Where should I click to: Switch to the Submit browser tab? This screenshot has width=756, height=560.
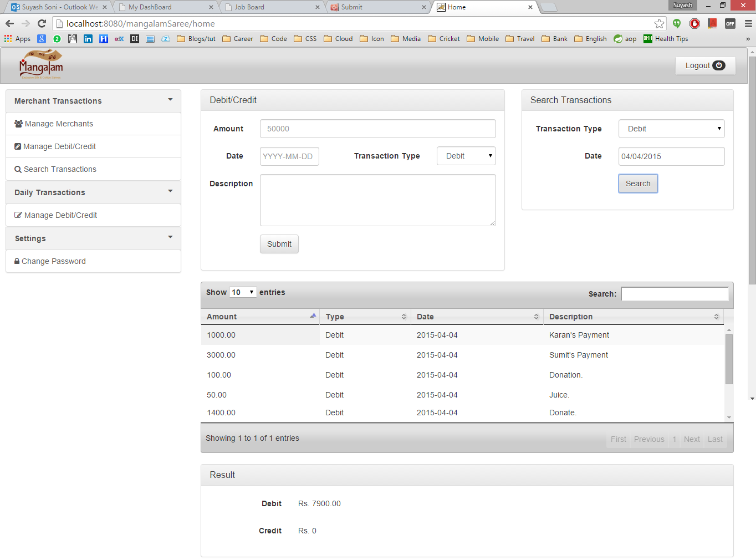[378, 7]
